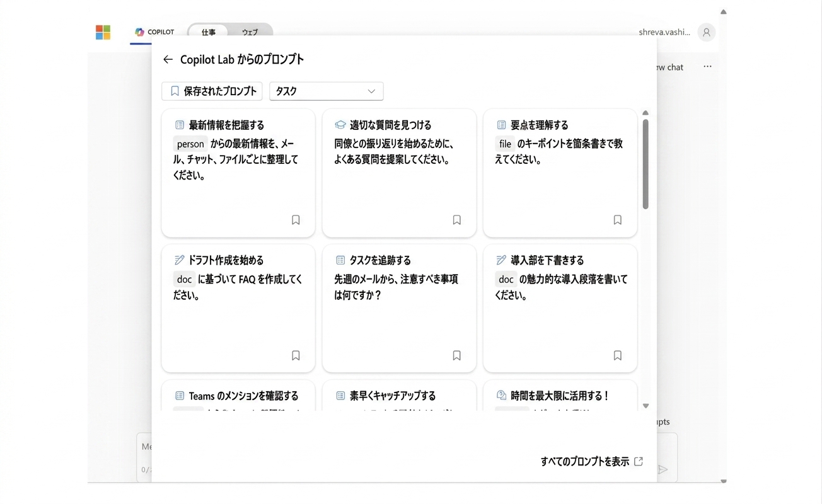
Task: Select the 要点を理解する prompt title
Action: (540, 125)
